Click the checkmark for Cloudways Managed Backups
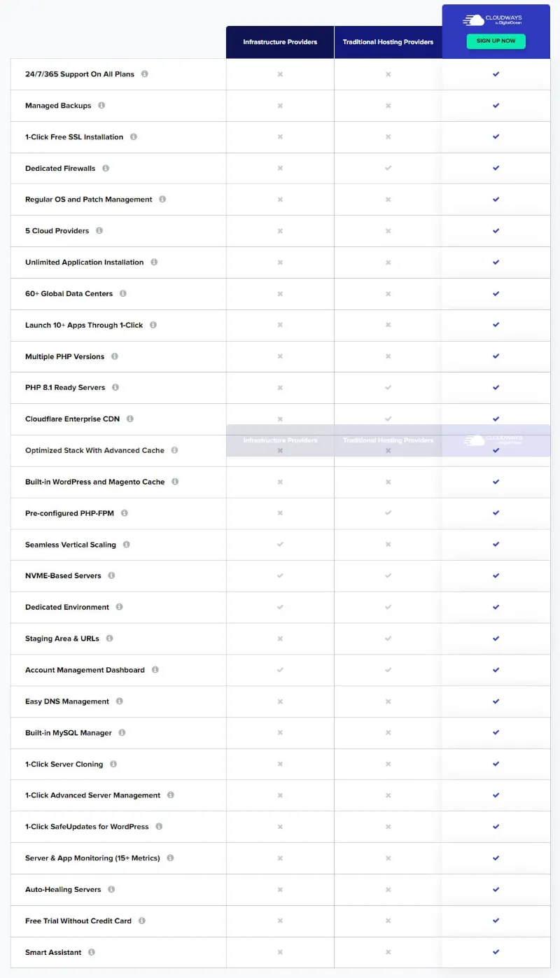The width and height of the screenshot is (560, 978). click(496, 105)
